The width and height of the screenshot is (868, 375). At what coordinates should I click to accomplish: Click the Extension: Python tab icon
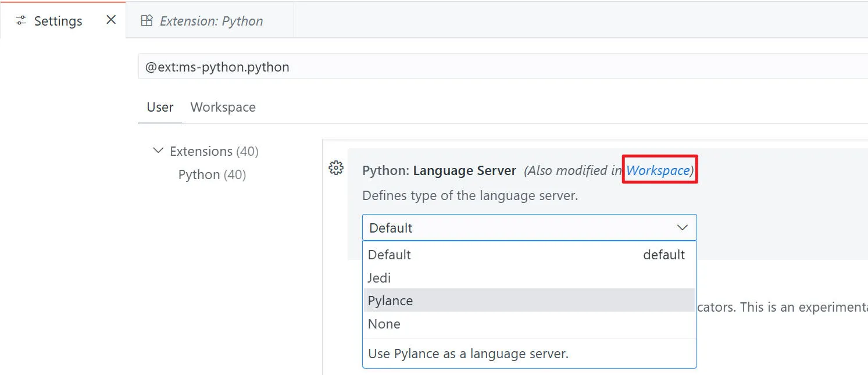147,21
